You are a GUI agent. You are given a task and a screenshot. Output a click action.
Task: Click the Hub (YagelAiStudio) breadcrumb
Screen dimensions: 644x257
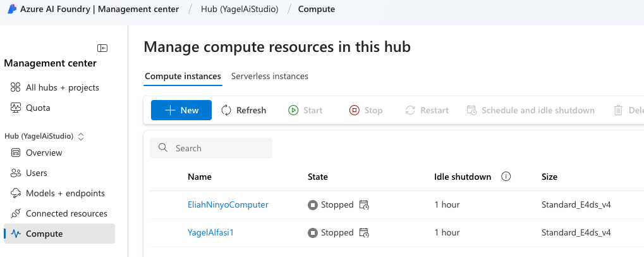pos(240,9)
